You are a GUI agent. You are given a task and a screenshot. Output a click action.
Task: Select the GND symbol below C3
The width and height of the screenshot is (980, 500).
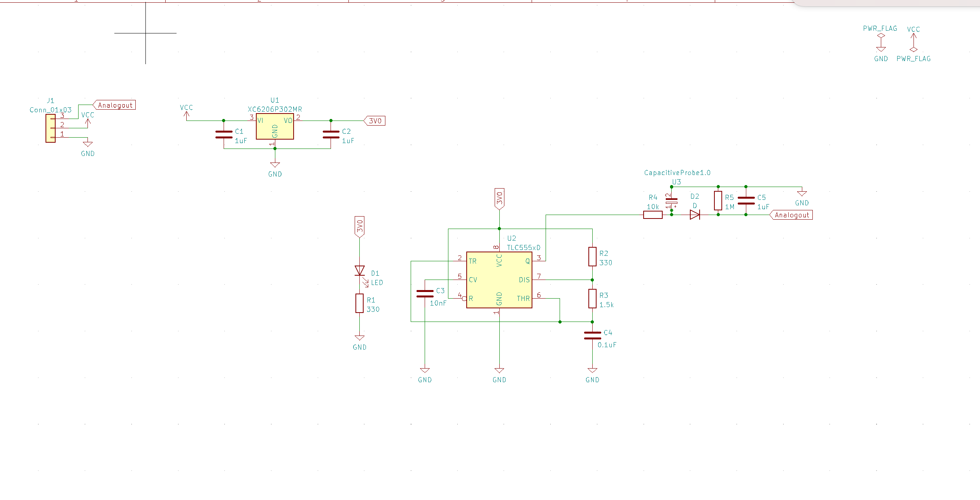(425, 371)
